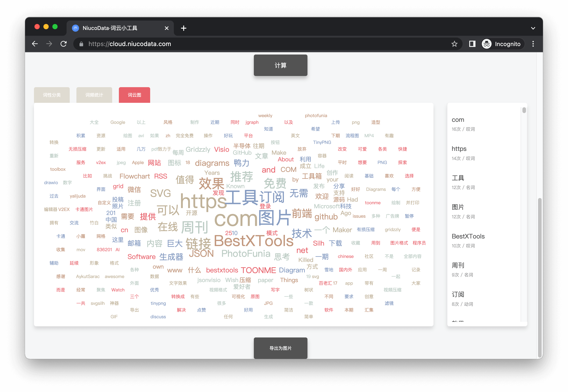Open the Incognito profile indicator
The height and width of the screenshot is (392, 568).
click(x=503, y=44)
